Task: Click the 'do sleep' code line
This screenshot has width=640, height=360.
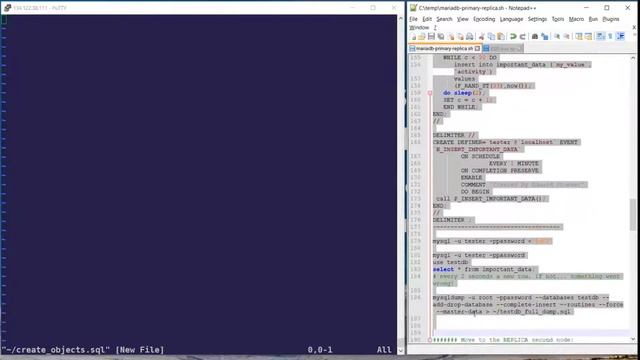Action: click(463, 93)
